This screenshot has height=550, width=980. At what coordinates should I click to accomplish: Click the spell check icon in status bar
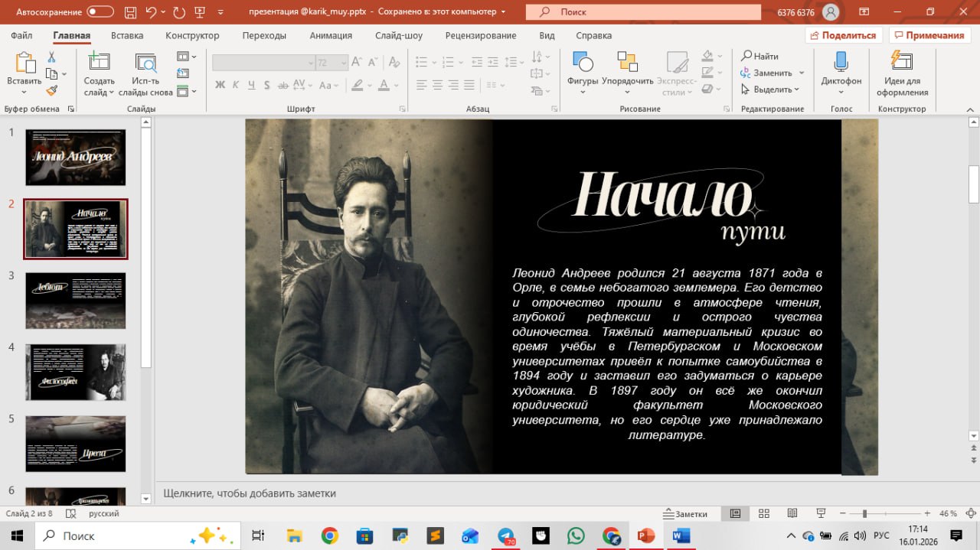point(71,514)
